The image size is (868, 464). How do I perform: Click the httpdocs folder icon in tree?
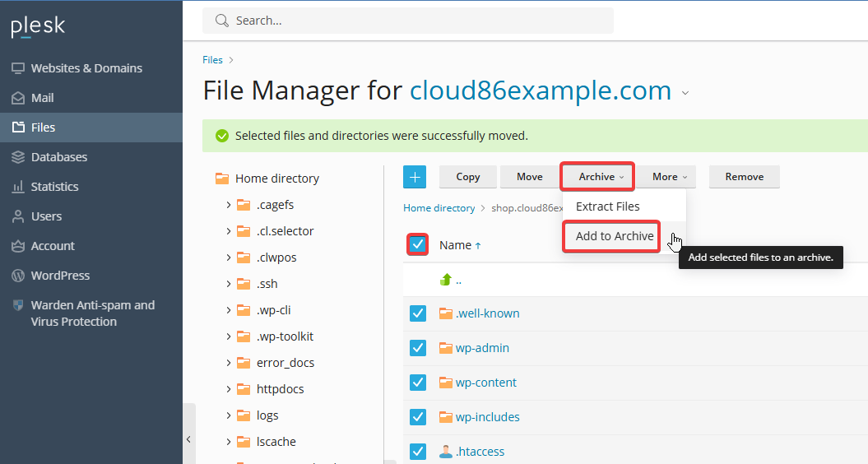coord(244,389)
